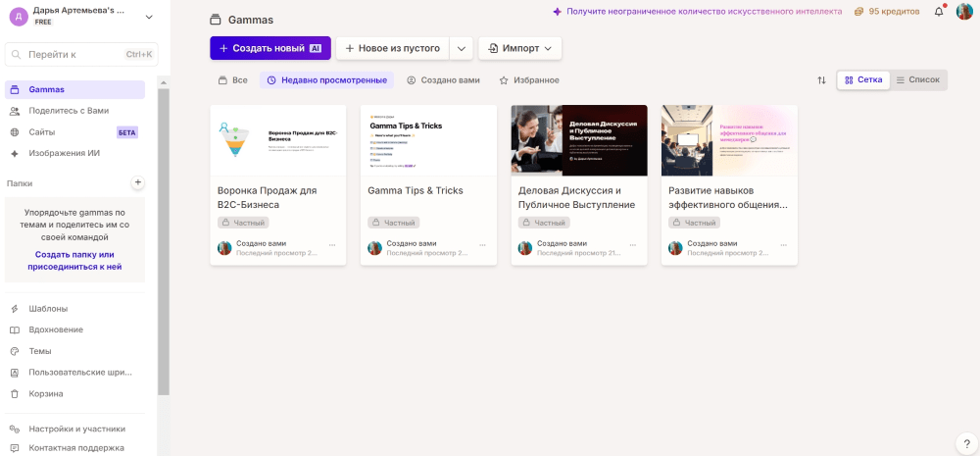
Task: Click the Новое из пустого button
Action: pyautogui.click(x=393, y=48)
